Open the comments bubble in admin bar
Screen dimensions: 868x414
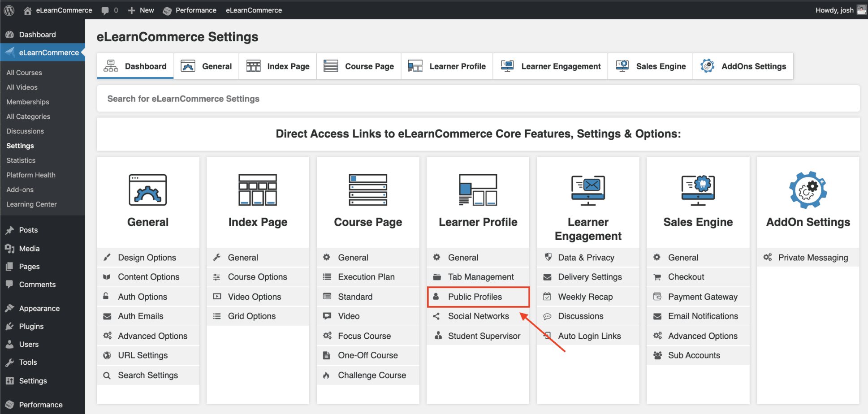tap(109, 10)
